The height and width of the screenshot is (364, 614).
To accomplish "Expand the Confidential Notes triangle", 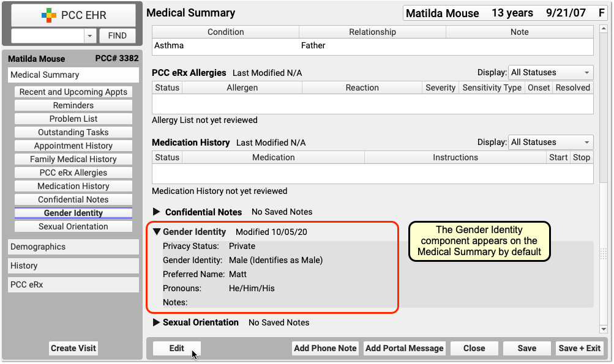I will (x=156, y=212).
